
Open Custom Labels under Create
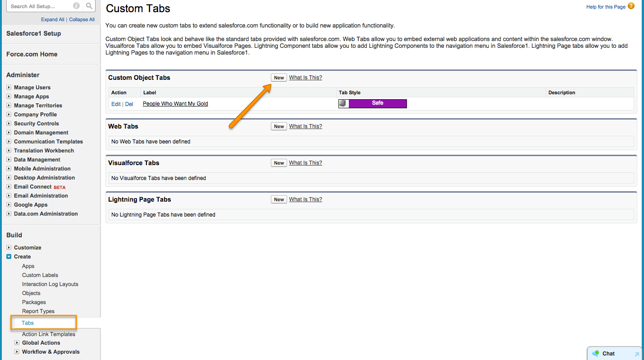point(40,275)
